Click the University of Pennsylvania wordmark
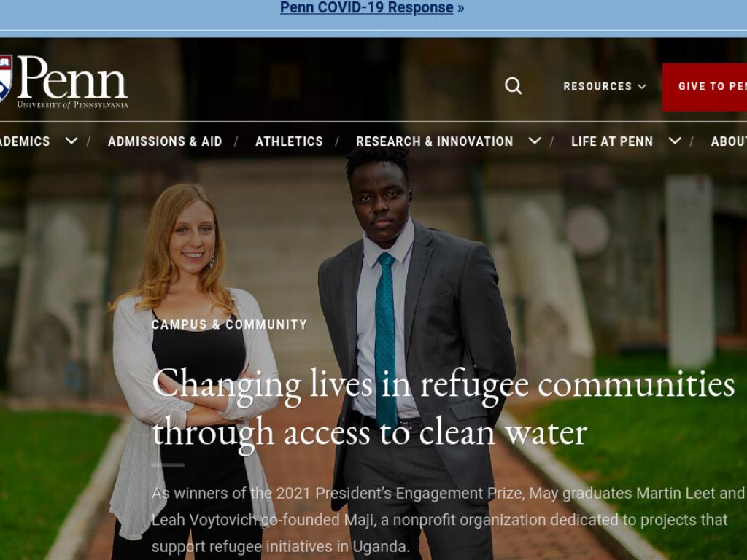 (x=72, y=105)
